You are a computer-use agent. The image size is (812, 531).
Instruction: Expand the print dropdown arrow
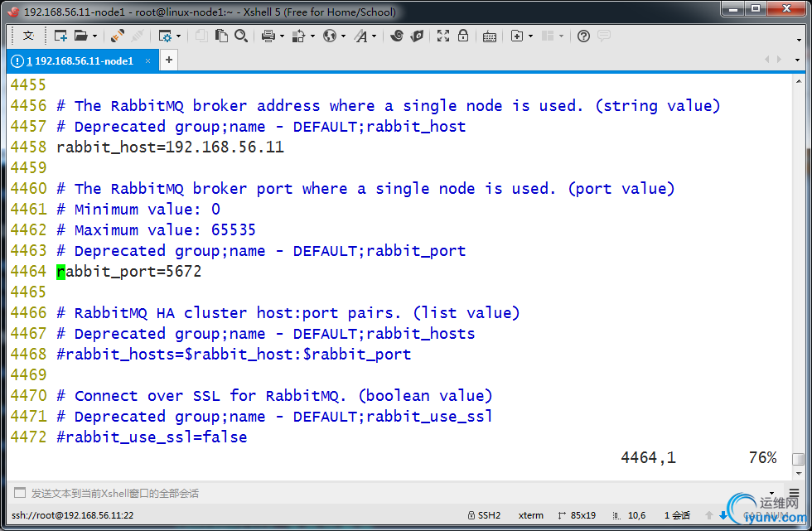[x=282, y=36]
